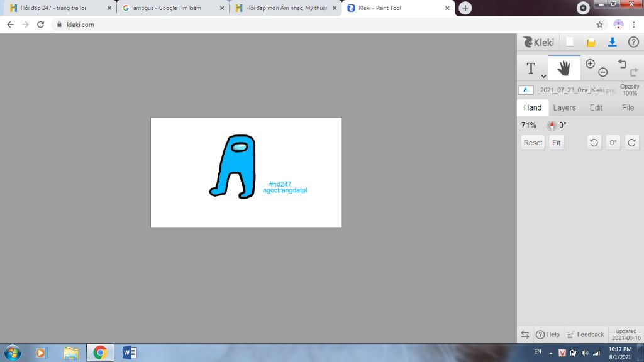The image size is (644, 362).
Task: Undo the last action
Action: (622, 63)
